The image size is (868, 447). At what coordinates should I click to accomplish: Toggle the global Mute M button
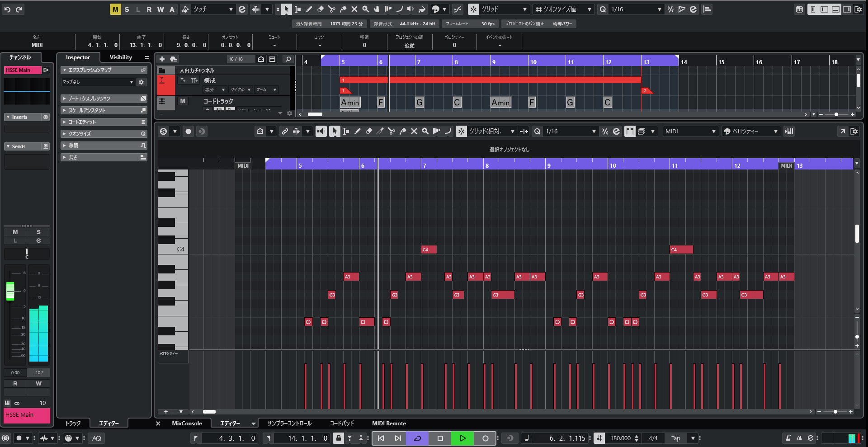115,9
